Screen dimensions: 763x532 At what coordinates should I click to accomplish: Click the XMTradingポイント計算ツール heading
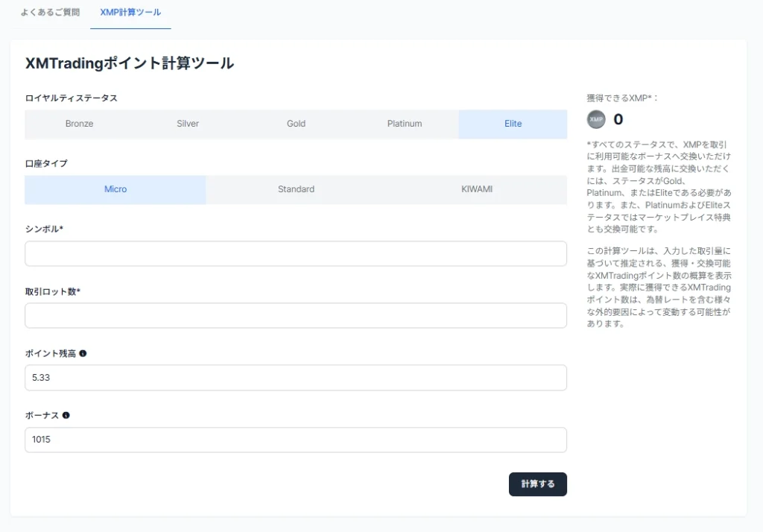click(130, 63)
